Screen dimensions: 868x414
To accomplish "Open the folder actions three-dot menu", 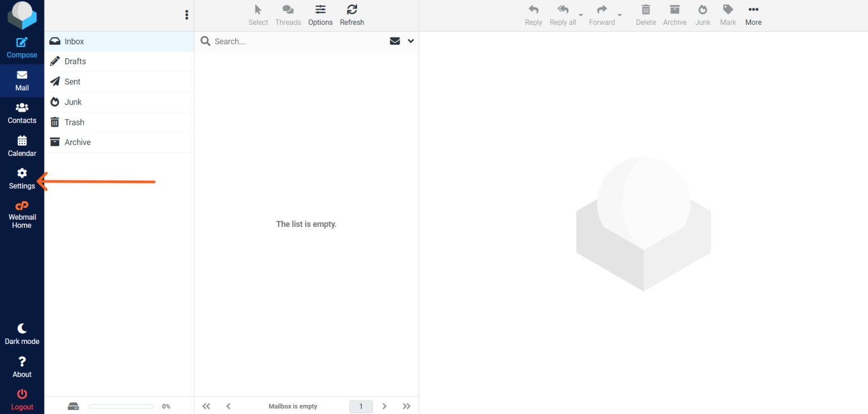I will 186,15.
